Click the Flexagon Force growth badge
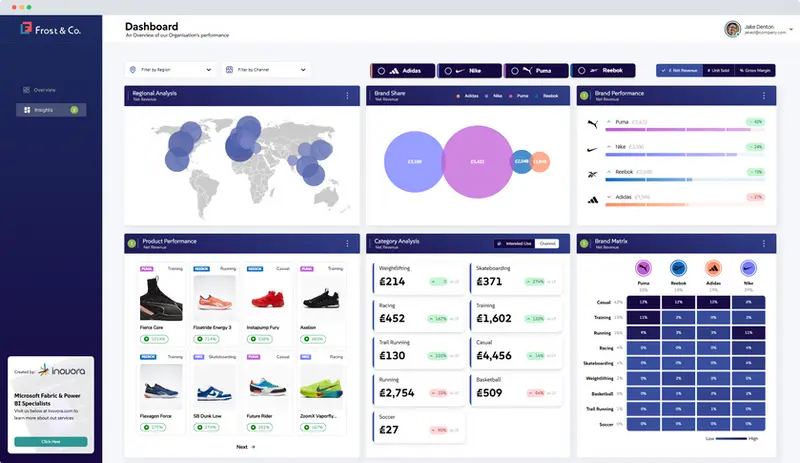The width and height of the screenshot is (800, 463). pyautogui.click(x=153, y=427)
